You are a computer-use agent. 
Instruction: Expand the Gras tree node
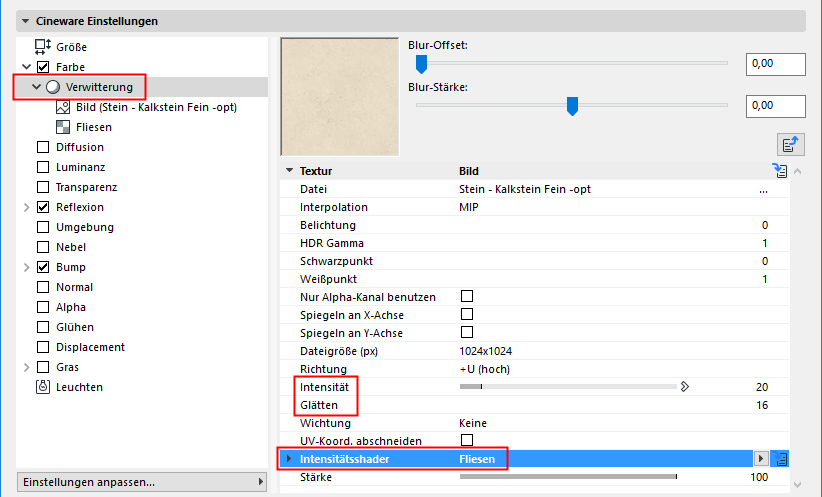[27, 368]
